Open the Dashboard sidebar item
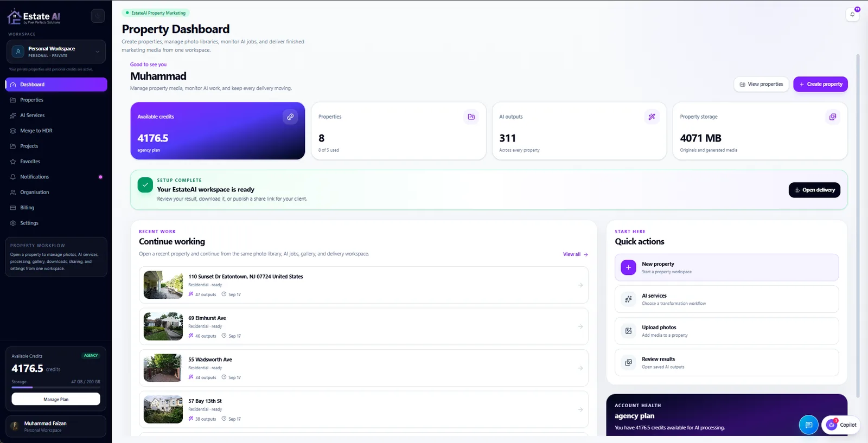The width and height of the screenshot is (868, 443). tap(56, 85)
